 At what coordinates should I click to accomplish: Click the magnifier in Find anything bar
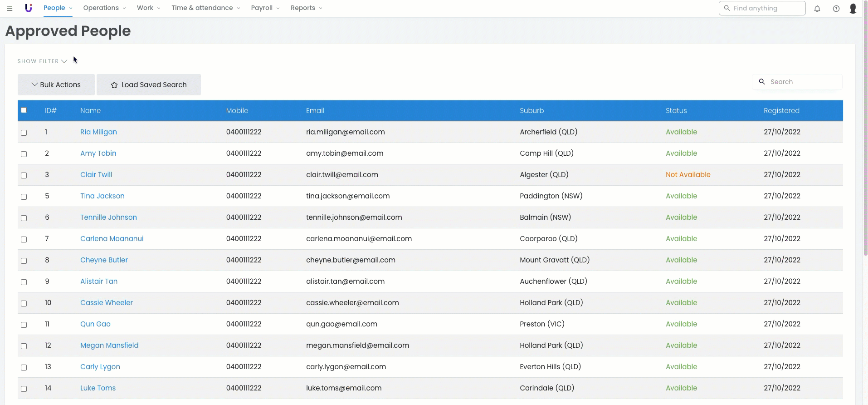pos(727,8)
